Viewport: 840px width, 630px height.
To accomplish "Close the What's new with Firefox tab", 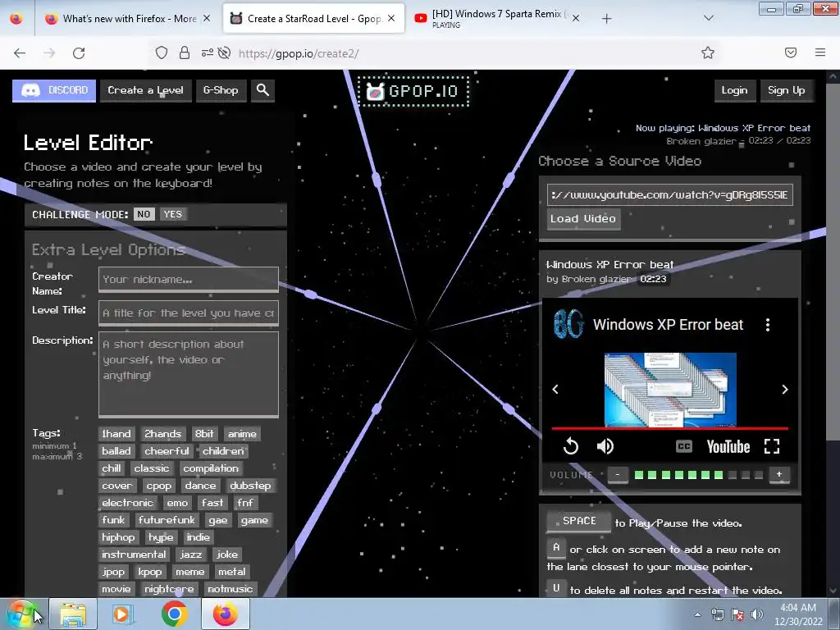I will 207,19.
